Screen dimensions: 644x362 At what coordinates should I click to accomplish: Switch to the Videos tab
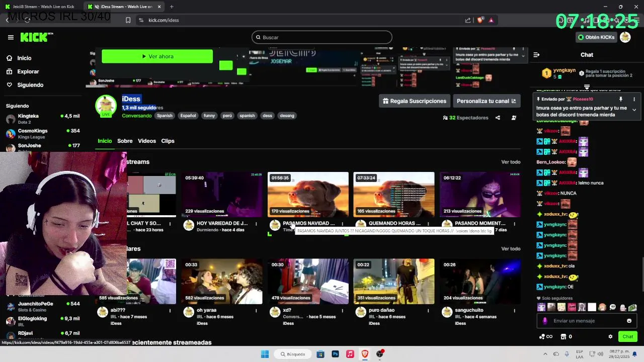(x=147, y=141)
